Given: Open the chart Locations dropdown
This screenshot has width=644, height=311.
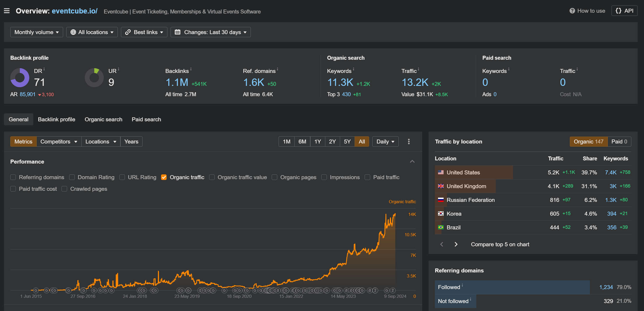Looking at the screenshot, I should [101, 142].
